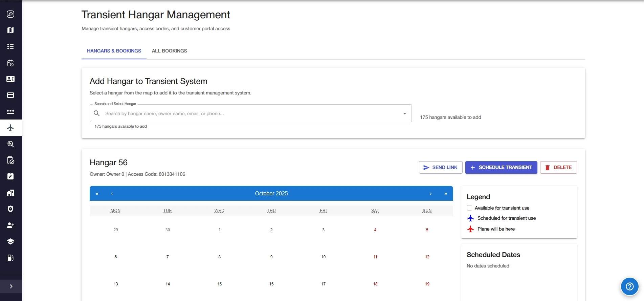Viewport: 644px width, 301px height.
Task: Click the credit card sidebar icon
Action: (x=10, y=95)
